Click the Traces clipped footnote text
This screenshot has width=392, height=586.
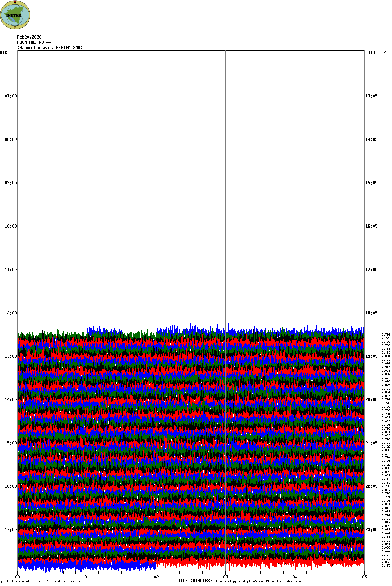pos(259,581)
